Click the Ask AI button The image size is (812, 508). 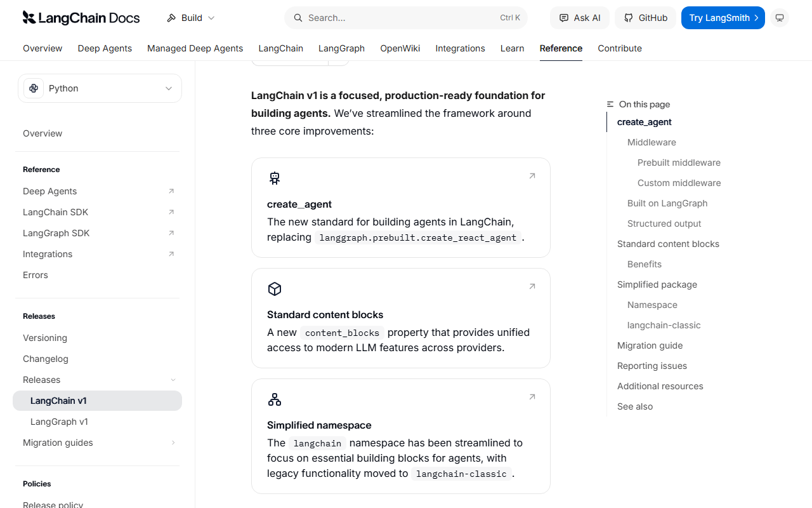click(580, 18)
